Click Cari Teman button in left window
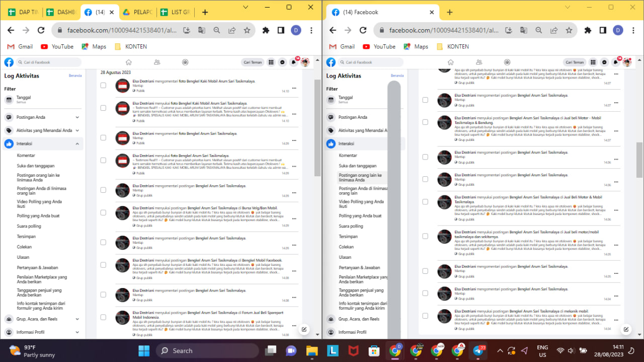This screenshot has height=362, width=644. pyautogui.click(x=253, y=62)
